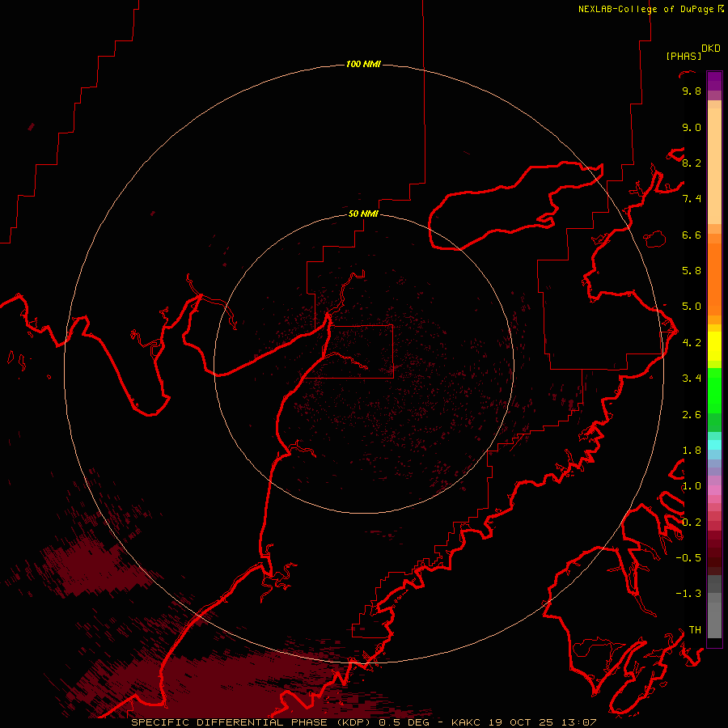Click the DKD legend header
This screenshot has height=728, width=728.
[711, 49]
